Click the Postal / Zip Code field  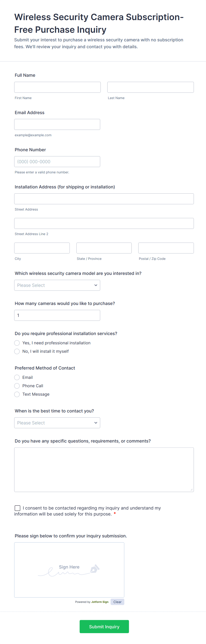166,248
